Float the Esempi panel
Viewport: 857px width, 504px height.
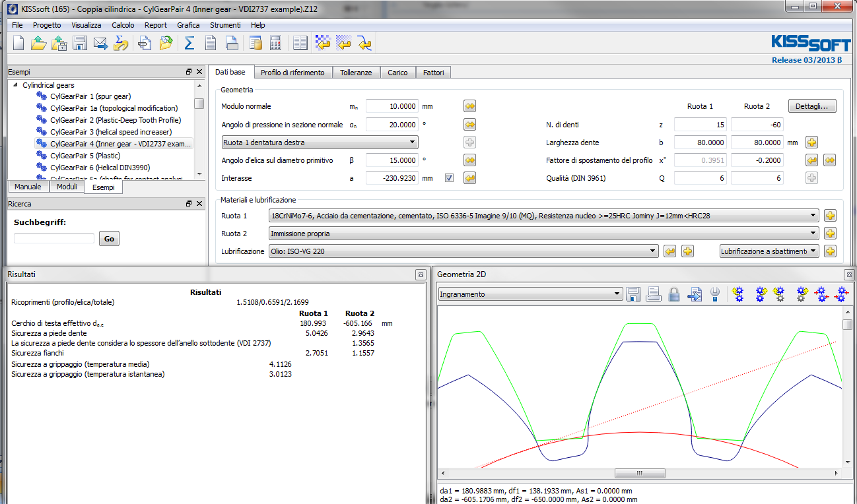point(189,72)
